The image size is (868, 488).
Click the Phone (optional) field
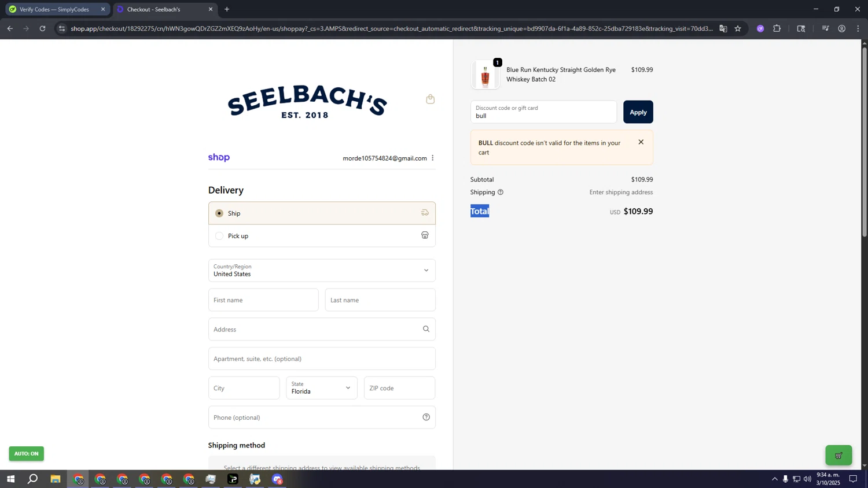(x=322, y=417)
